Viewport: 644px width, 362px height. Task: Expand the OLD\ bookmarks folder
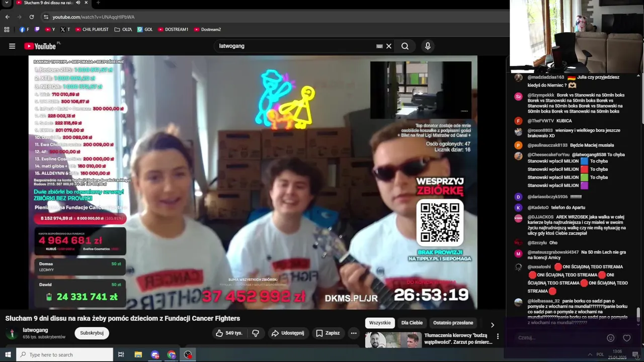click(123, 30)
